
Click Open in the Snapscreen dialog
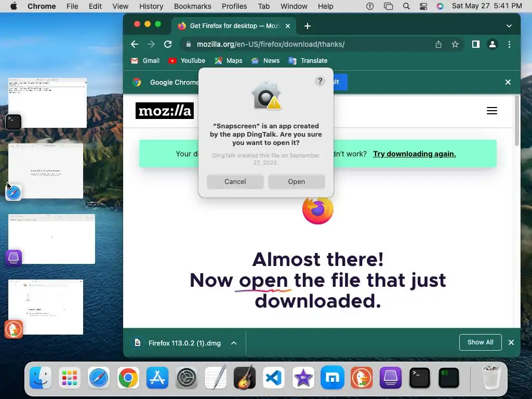[297, 181]
